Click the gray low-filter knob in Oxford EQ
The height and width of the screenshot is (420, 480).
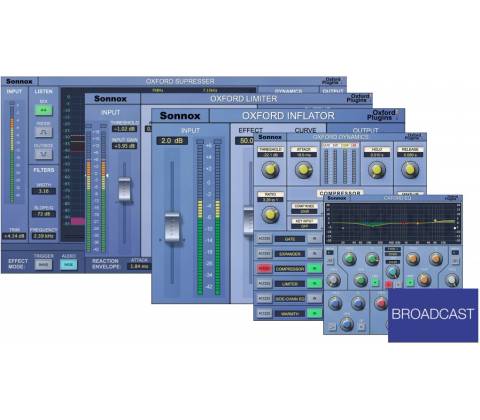[x=333, y=280]
